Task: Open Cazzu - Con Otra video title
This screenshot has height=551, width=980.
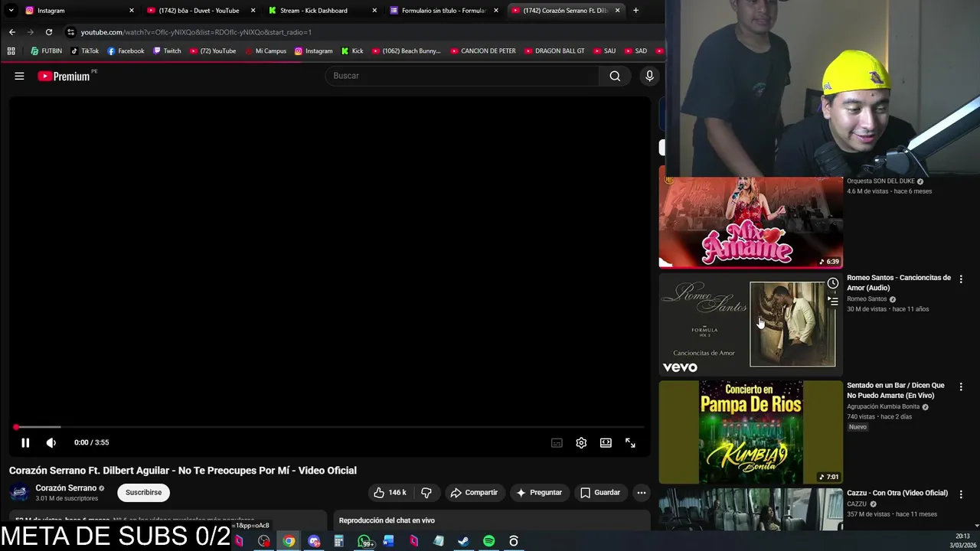Action: click(897, 493)
